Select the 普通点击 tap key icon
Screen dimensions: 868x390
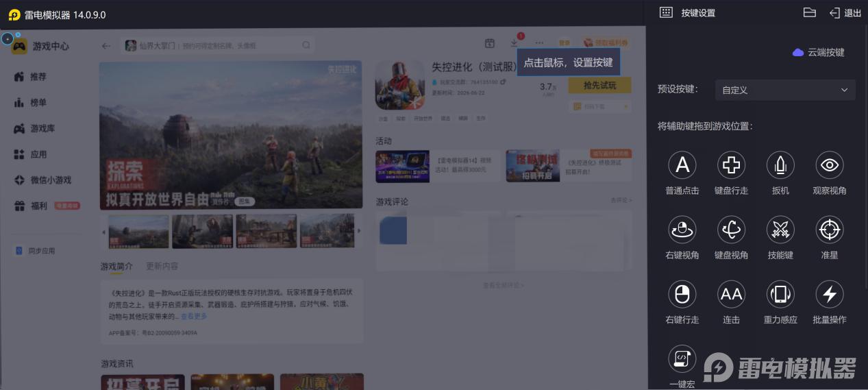pos(682,164)
